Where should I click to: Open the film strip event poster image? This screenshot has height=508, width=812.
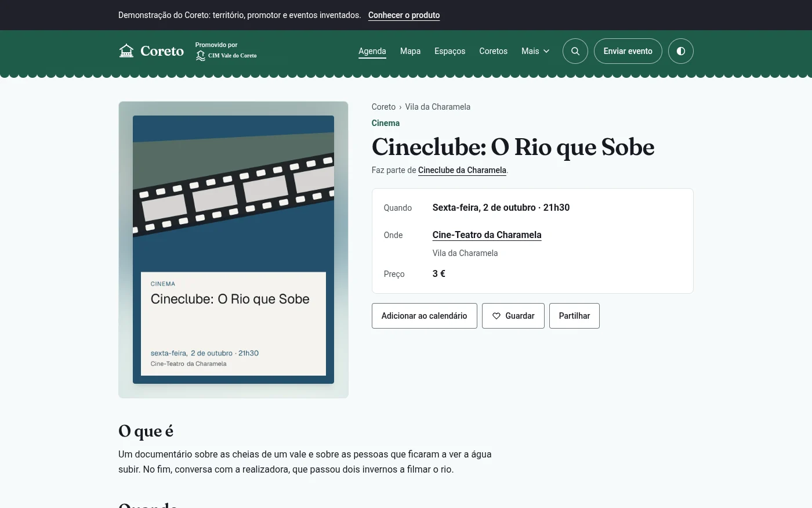(x=233, y=250)
